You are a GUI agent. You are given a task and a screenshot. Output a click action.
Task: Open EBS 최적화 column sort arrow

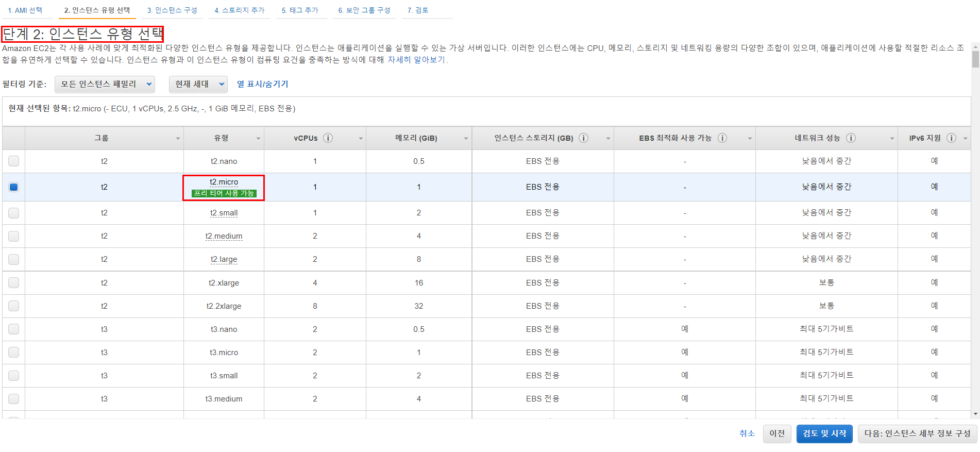coord(750,139)
